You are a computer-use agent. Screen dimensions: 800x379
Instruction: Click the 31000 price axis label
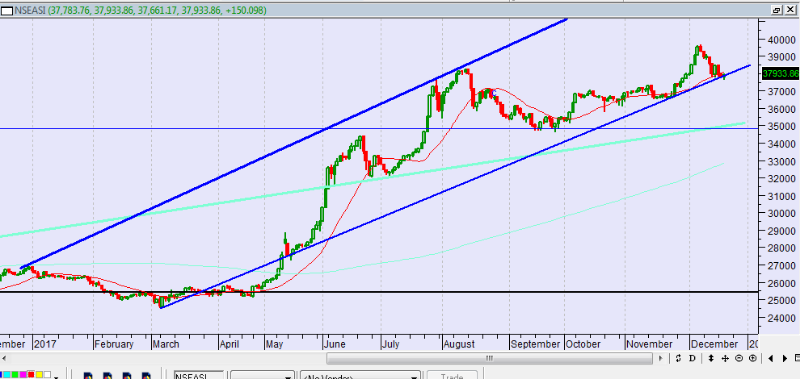(x=783, y=196)
